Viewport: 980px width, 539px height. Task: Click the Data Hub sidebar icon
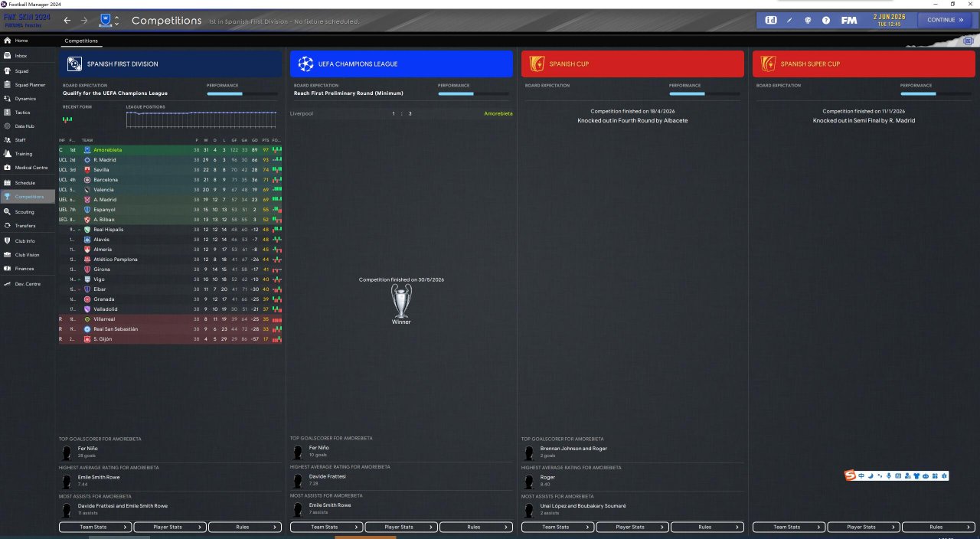click(x=8, y=126)
